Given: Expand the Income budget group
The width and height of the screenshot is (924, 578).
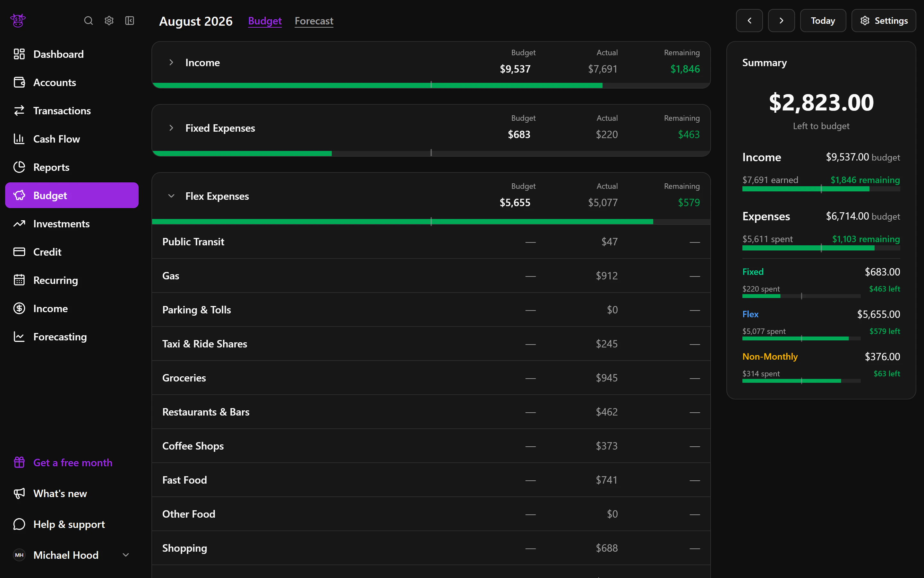Looking at the screenshot, I should coord(171,62).
